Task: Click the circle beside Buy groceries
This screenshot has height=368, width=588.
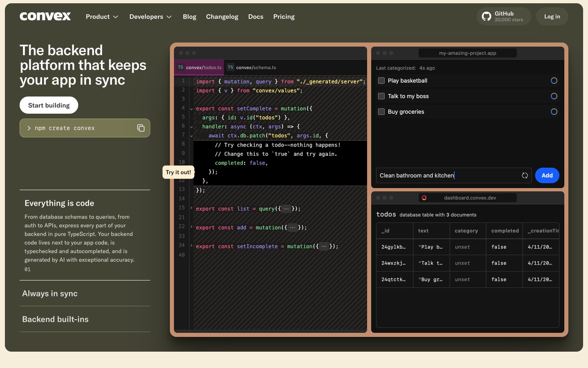Action: pos(554,112)
